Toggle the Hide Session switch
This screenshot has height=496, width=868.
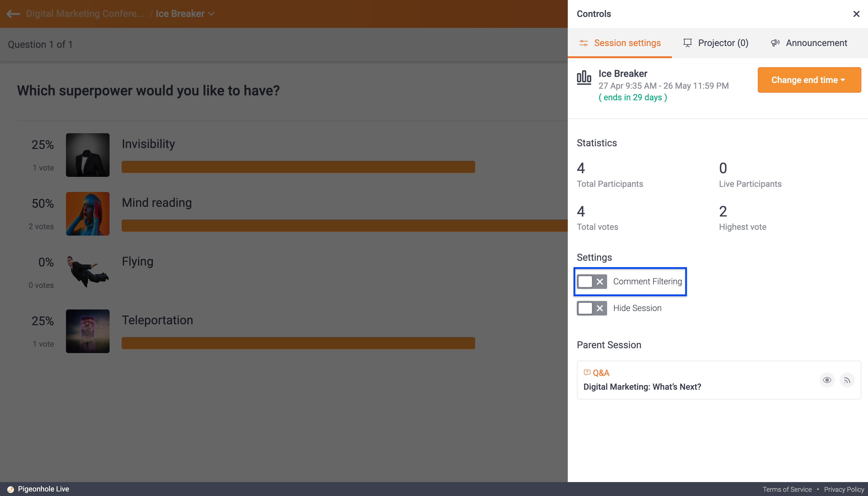pyautogui.click(x=592, y=308)
